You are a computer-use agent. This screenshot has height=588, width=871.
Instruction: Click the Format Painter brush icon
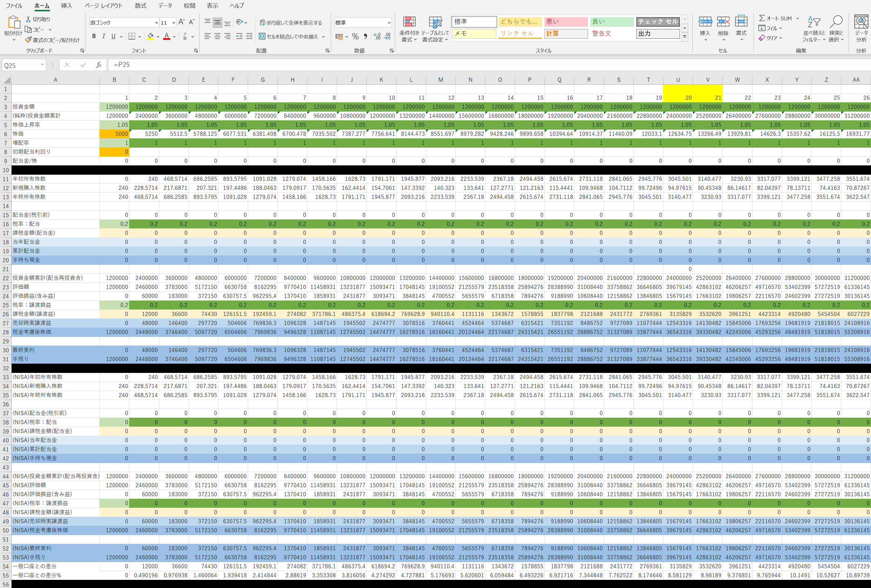(x=28, y=40)
